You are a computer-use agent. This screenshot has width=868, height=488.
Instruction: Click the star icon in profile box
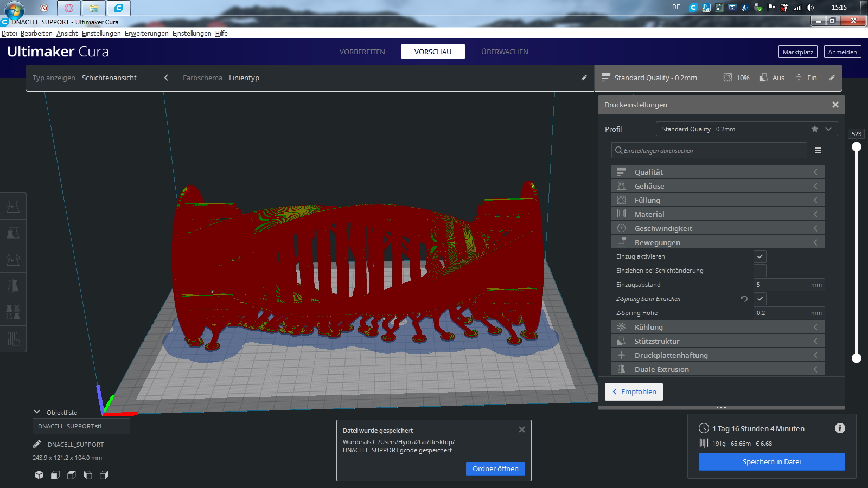[814, 129]
